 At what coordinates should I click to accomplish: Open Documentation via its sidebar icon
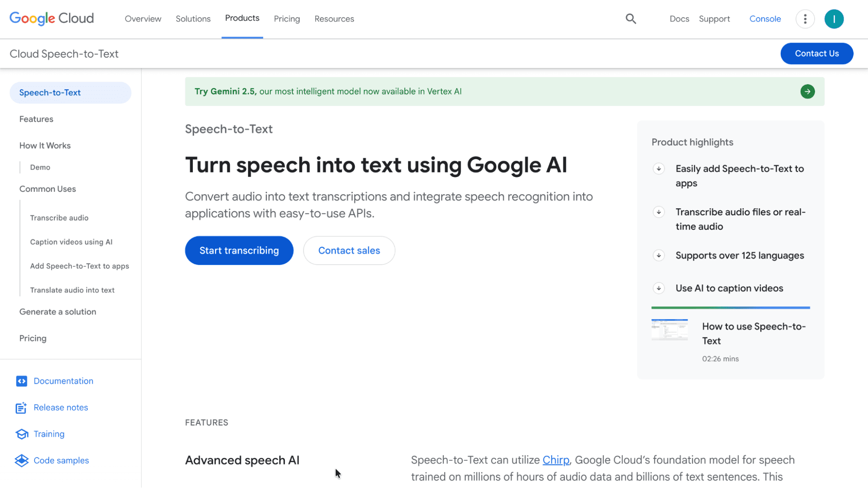coord(22,381)
